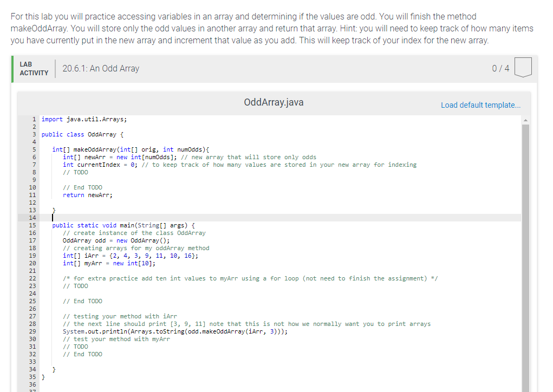553x392 pixels.
Task: Click line number 15 in the gutter
Action: 32,225
